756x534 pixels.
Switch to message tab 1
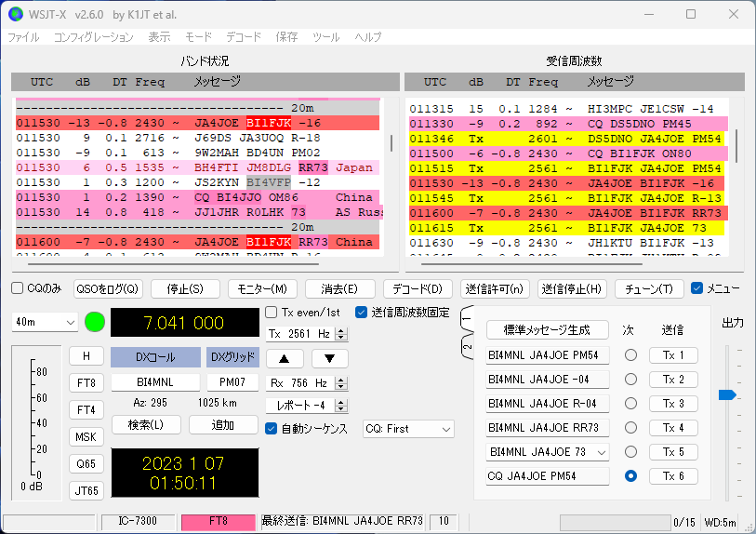467,319
